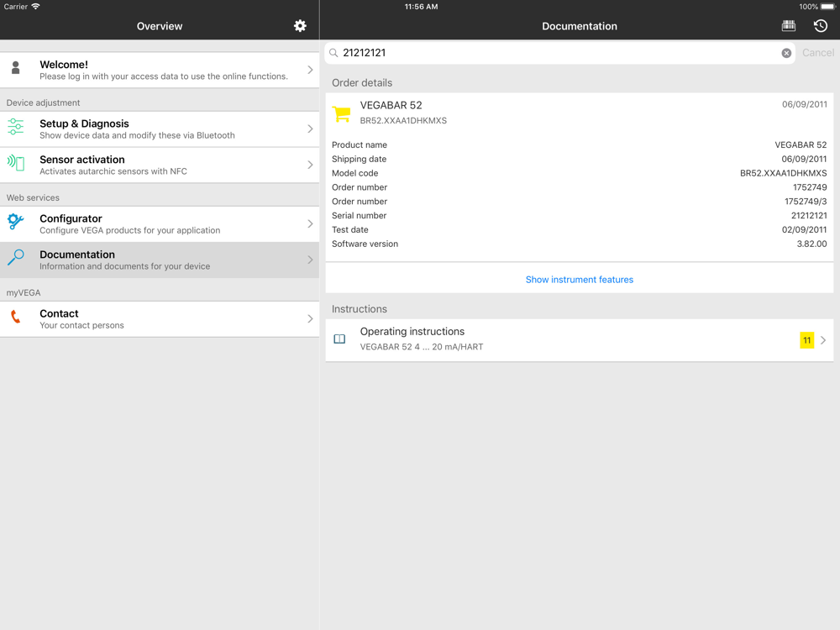Open the Configurator web service
This screenshot has width=840, height=630.
click(160, 224)
